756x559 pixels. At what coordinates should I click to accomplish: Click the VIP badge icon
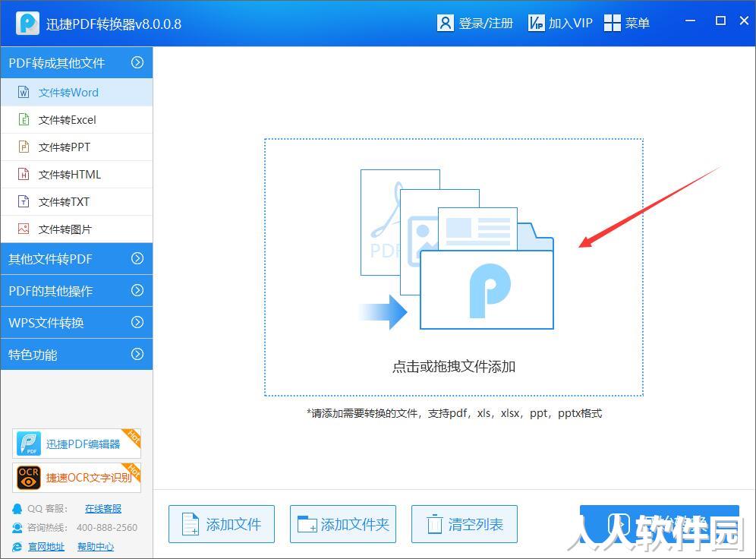[536, 23]
